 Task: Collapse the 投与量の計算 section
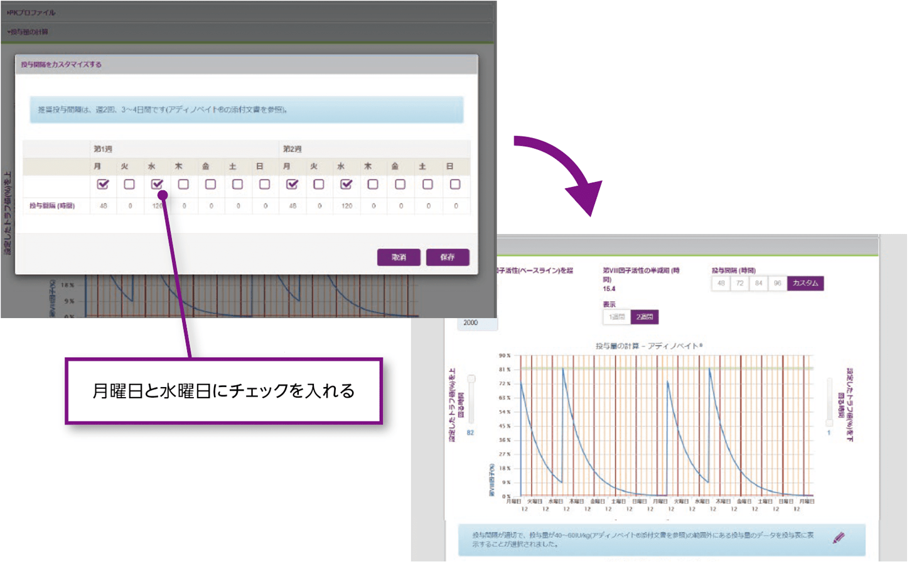(28, 32)
